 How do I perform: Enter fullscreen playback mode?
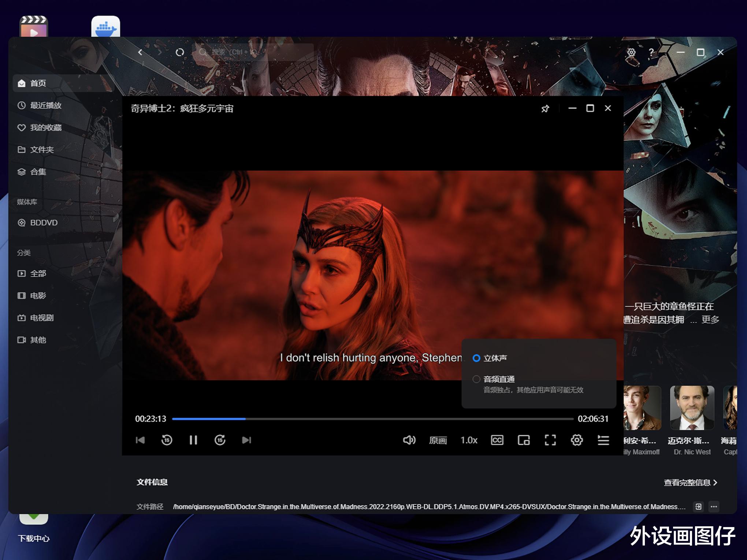[550, 440]
